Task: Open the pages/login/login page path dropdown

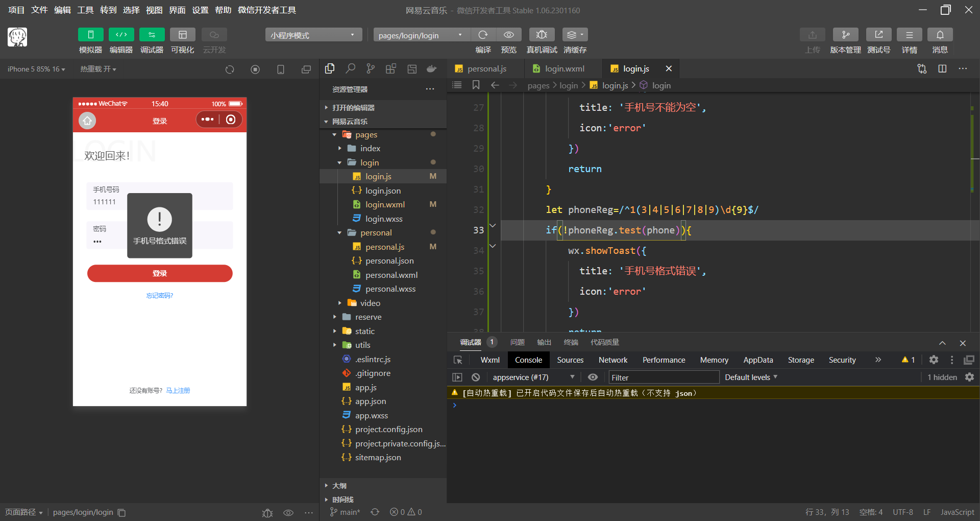Action: coord(422,35)
